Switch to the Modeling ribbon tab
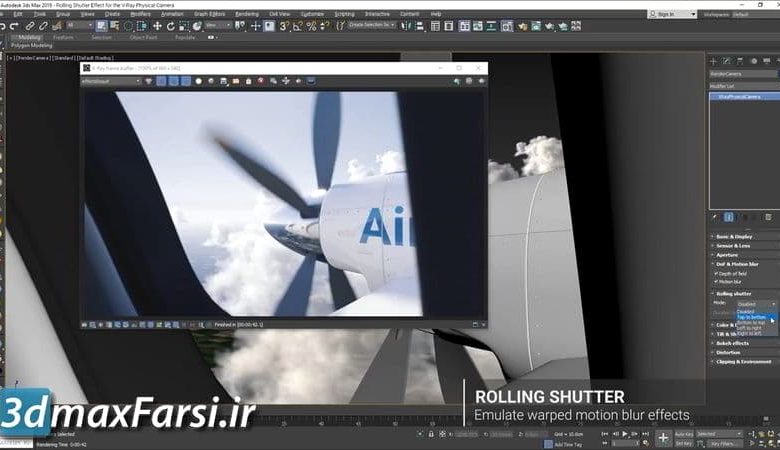Screen dimensions: 780x450 click(29, 37)
